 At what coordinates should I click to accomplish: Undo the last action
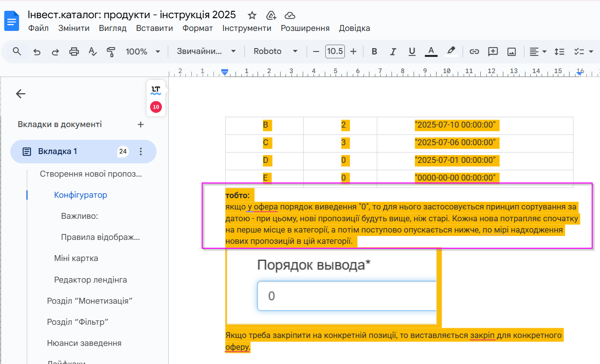pos(37,52)
